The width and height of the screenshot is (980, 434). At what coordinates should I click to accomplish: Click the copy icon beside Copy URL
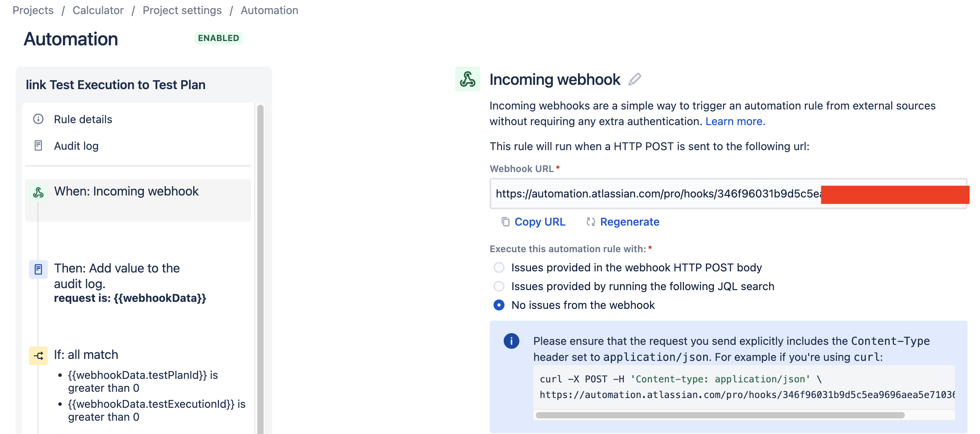[505, 222]
